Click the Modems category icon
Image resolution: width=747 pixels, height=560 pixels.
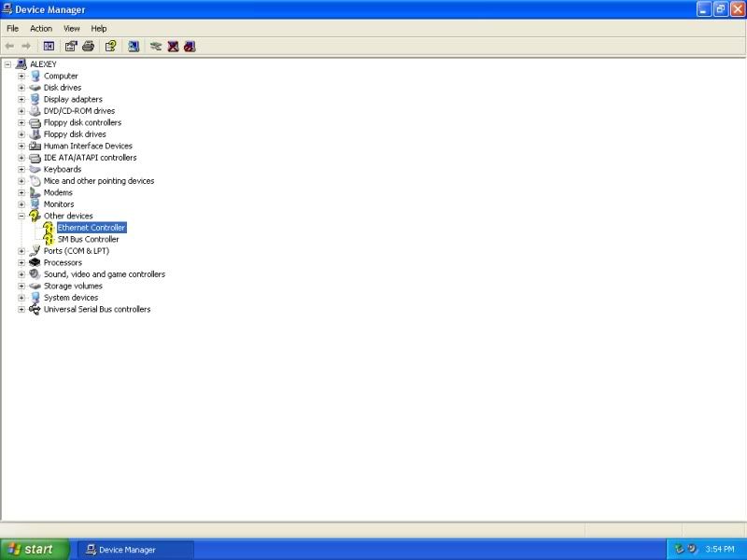coord(35,192)
